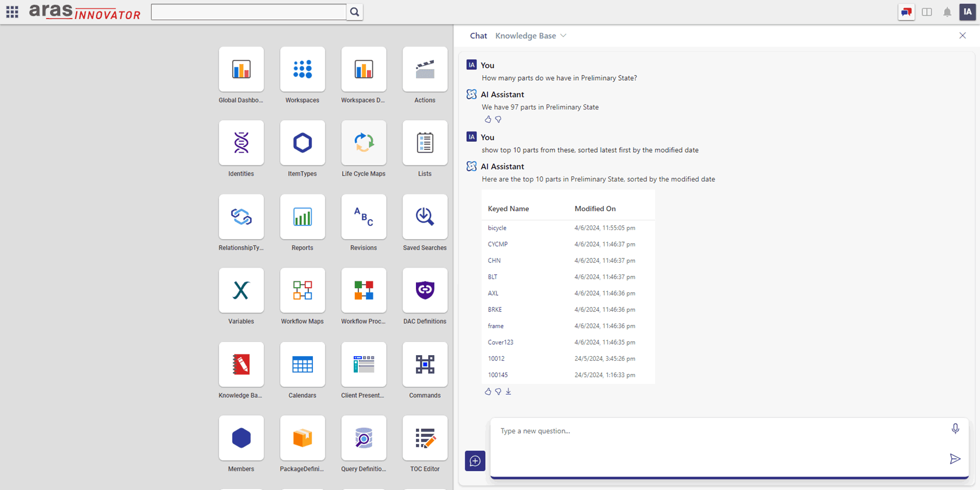
Task: Like the top 10 parts table answer
Action: [x=488, y=391]
